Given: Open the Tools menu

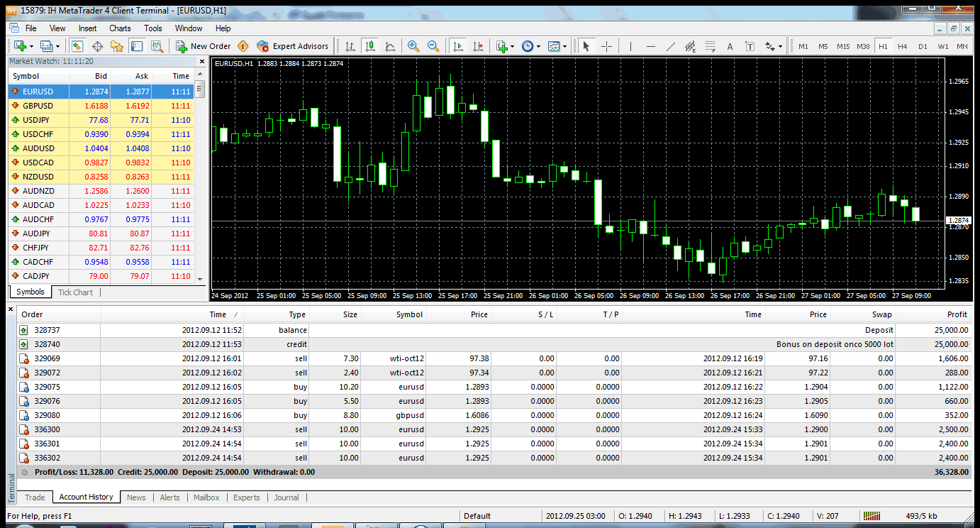Looking at the screenshot, I should pyautogui.click(x=153, y=28).
